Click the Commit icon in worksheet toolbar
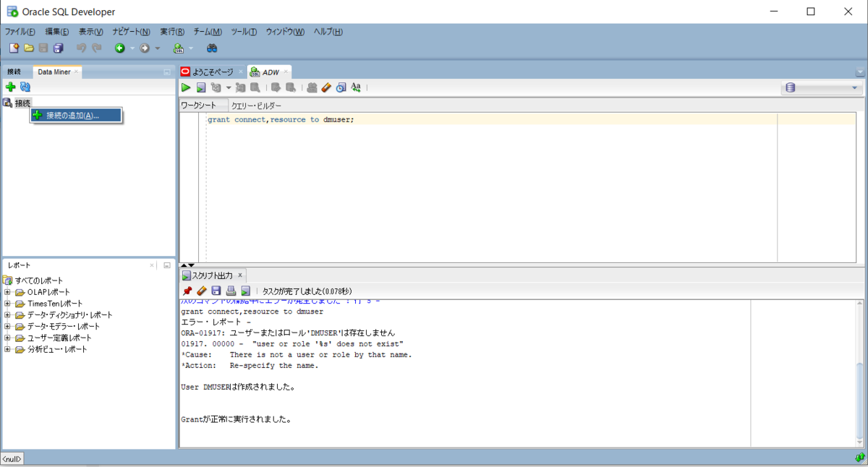The height and width of the screenshot is (467, 868). click(276, 87)
